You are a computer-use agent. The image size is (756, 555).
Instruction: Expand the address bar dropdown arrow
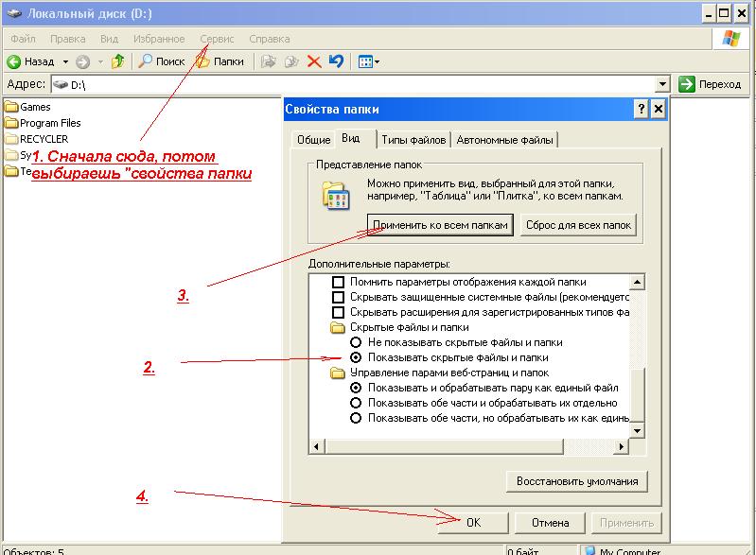(x=663, y=84)
